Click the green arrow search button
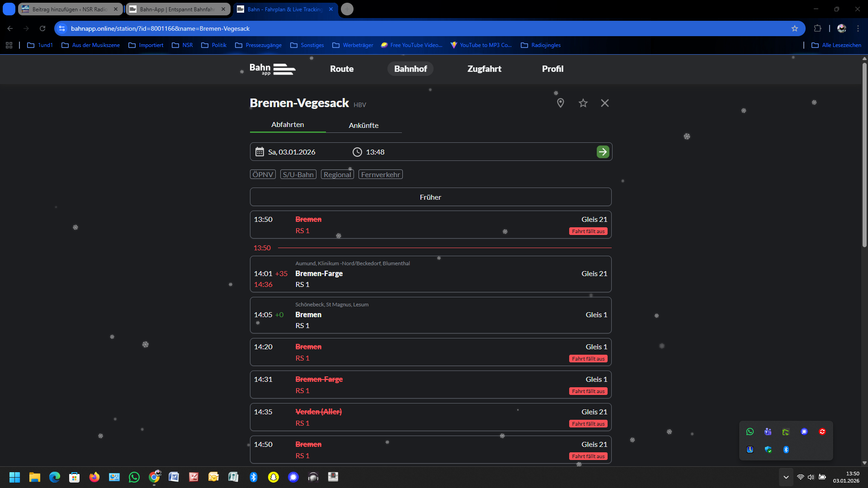The width and height of the screenshot is (868, 488). click(603, 152)
